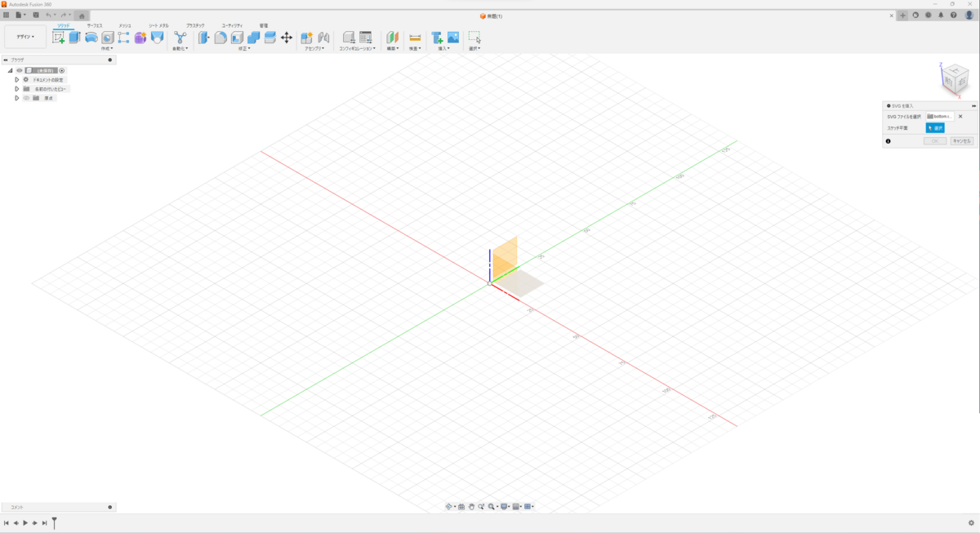This screenshot has width=980, height=533.
Task: Select the Revolve tool
Action: coord(91,38)
